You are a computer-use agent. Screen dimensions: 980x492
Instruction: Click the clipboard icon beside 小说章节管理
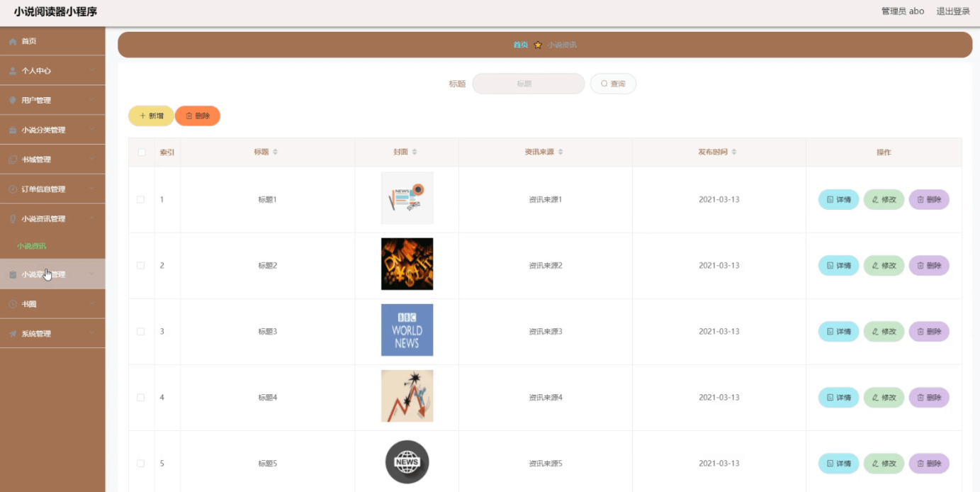(11, 274)
